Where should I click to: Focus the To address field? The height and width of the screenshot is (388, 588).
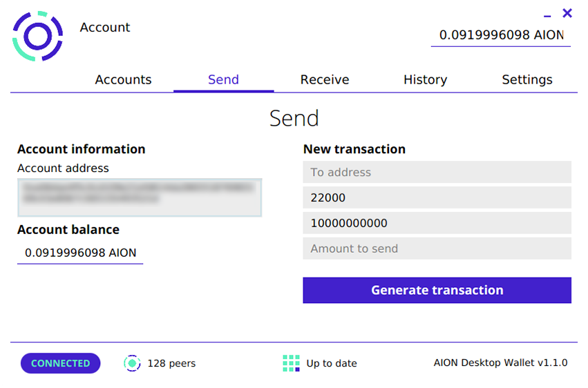point(437,172)
